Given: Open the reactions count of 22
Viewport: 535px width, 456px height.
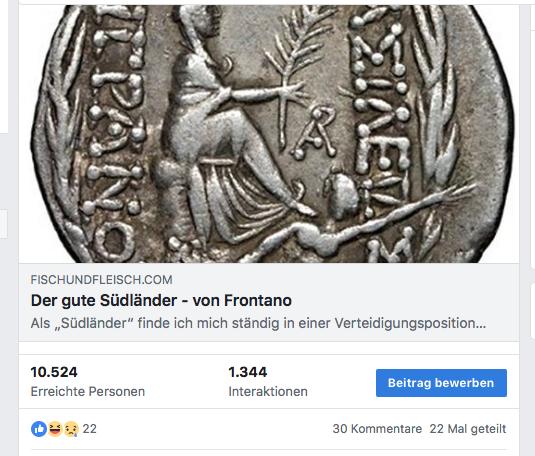Looking at the screenshot, I should (x=90, y=429).
